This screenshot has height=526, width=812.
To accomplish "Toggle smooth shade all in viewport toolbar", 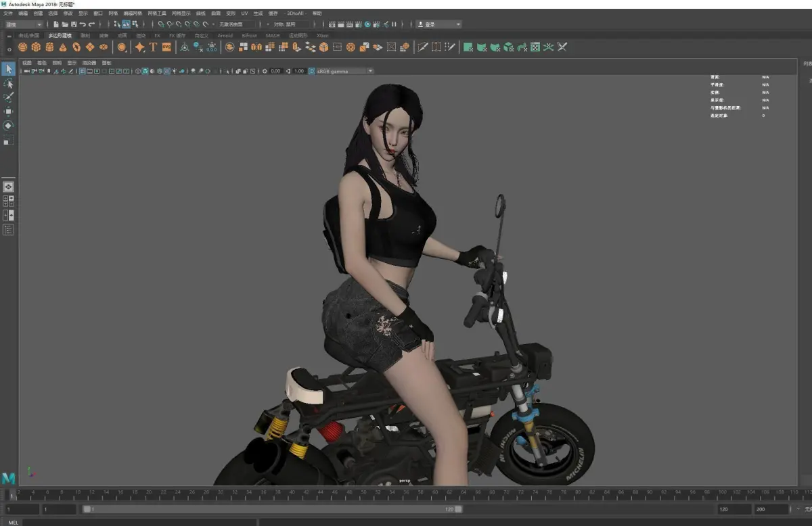I will click(x=145, y=71).
